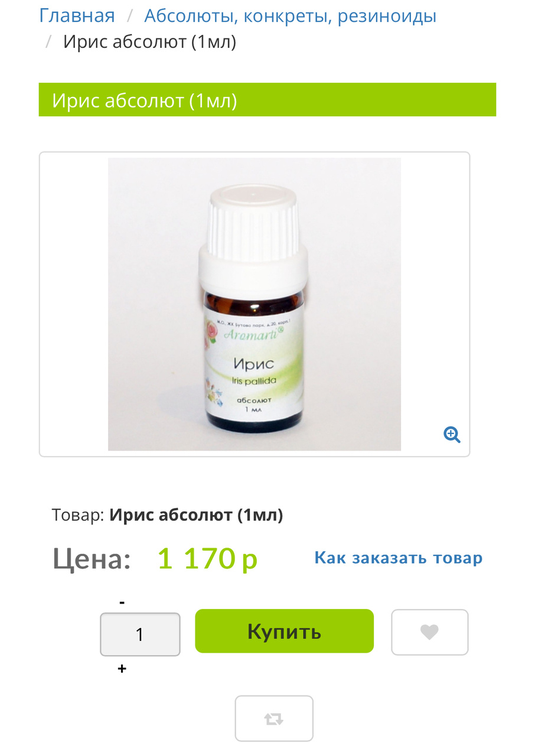The image size is (535, 756).
Task: Decrease quantity with the minus sign
Action: (x=122, y=602)
